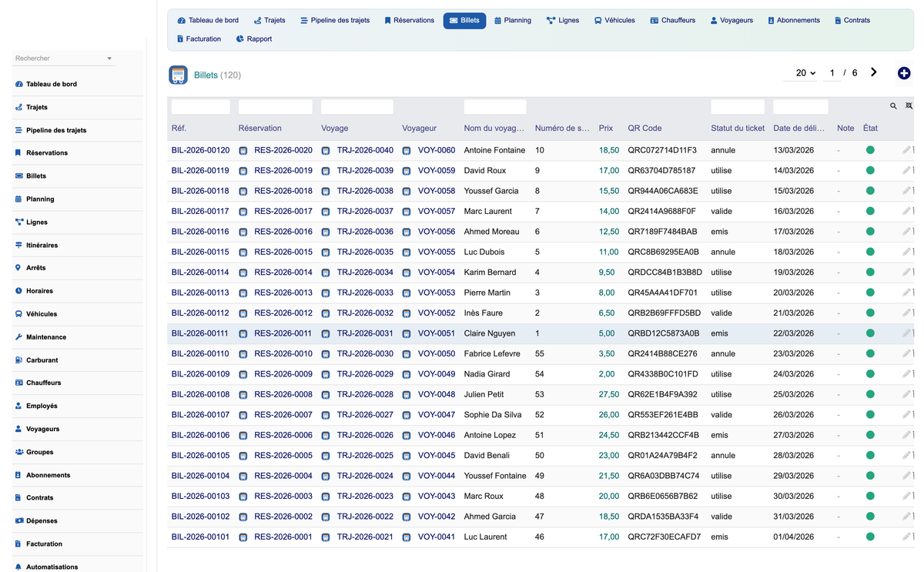Open ticket link BIL-2026-00119
924x572 pixels.
point(200,171)
